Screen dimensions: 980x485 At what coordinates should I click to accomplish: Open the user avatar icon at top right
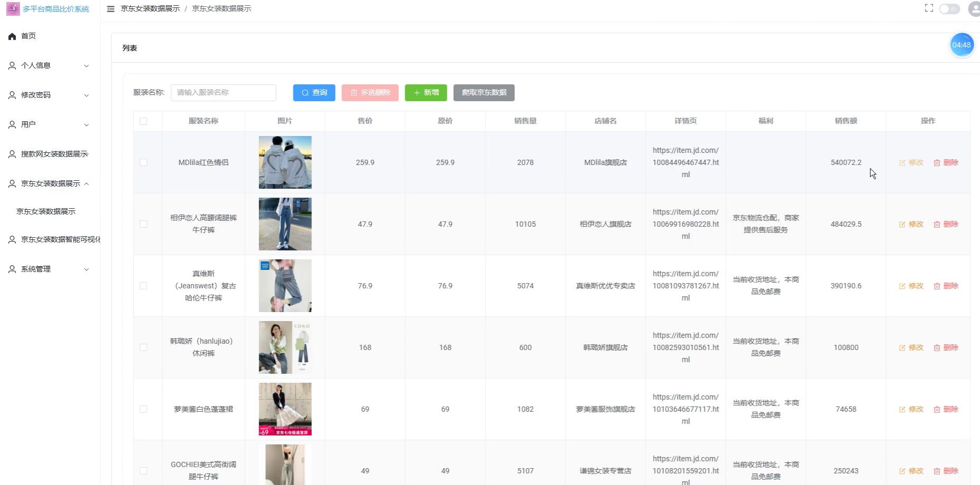pos(973,8)
